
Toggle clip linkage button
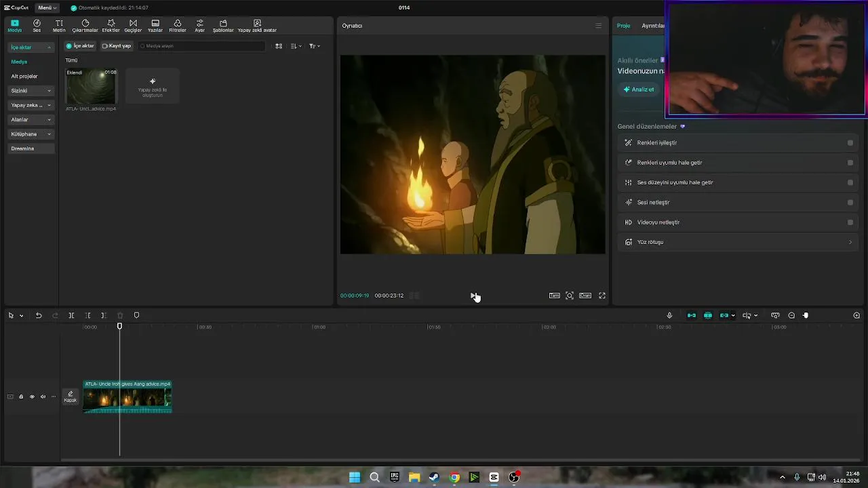coord(724,315)
